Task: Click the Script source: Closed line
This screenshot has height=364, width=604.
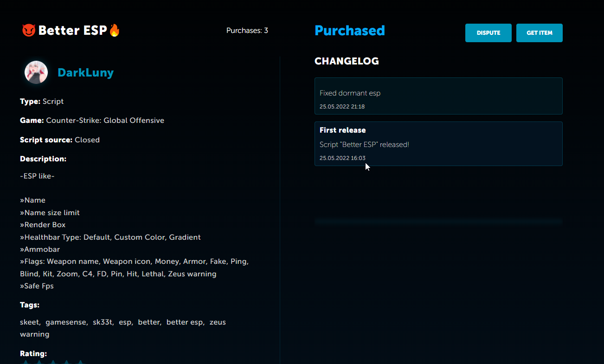Action: click(x=60, y=140)
